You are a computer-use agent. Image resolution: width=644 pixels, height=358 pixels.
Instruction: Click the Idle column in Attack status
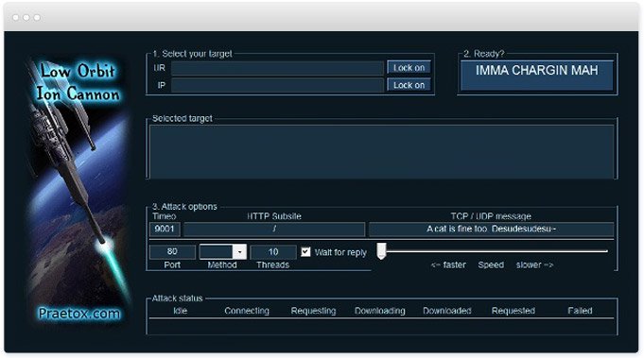click(180, 311)
